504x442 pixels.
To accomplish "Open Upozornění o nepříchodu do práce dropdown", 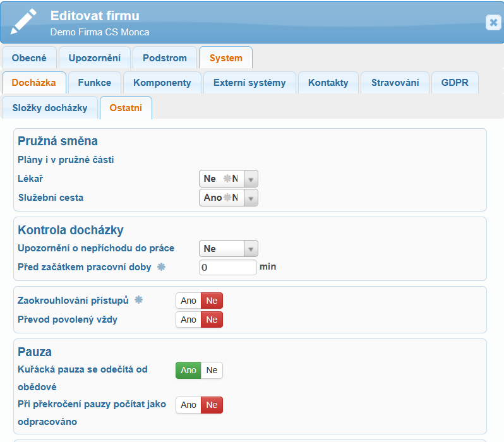I will pyautogui.click(x=251, y=249).
